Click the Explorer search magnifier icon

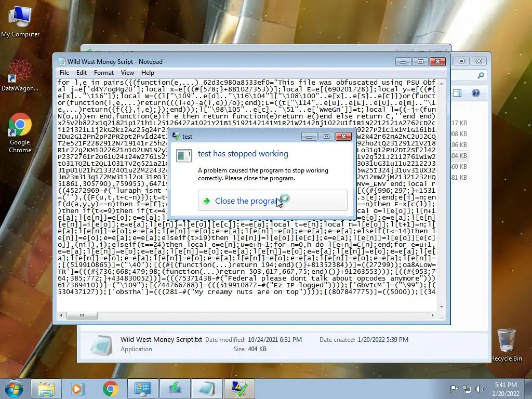[x=481, y=75]
